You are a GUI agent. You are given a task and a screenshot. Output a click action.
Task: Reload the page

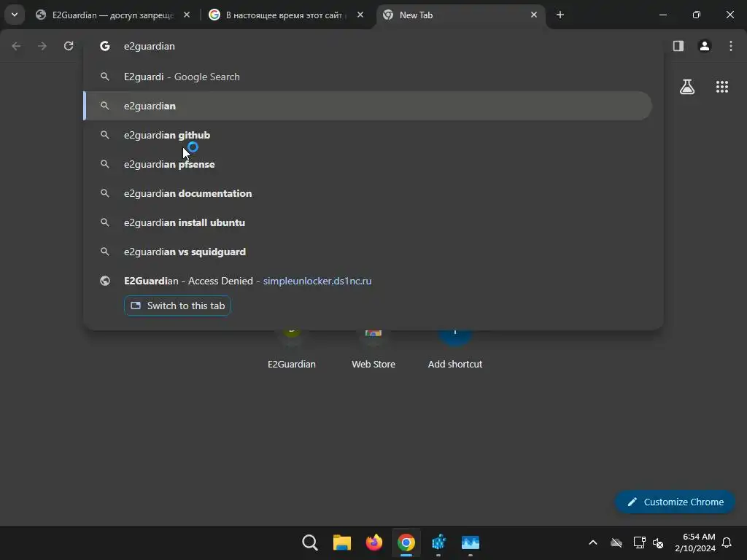[x=69, y=46]
